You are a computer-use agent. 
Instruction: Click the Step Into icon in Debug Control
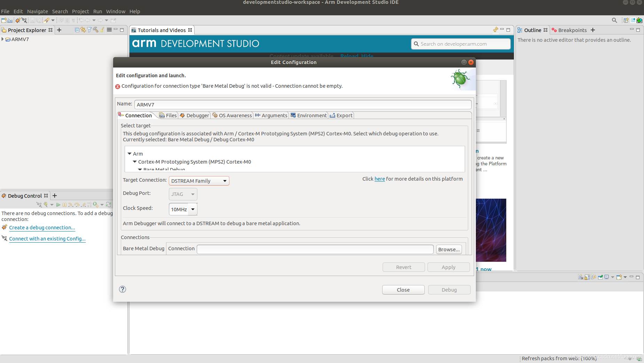click(x=71, y=205)
